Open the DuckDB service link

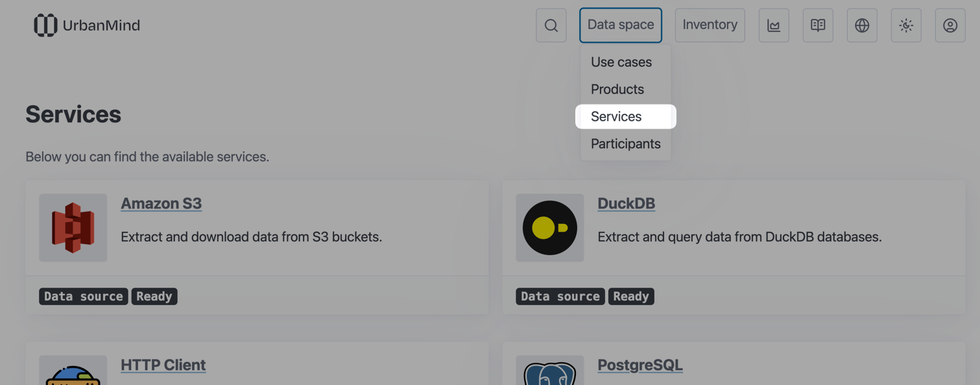626,203
